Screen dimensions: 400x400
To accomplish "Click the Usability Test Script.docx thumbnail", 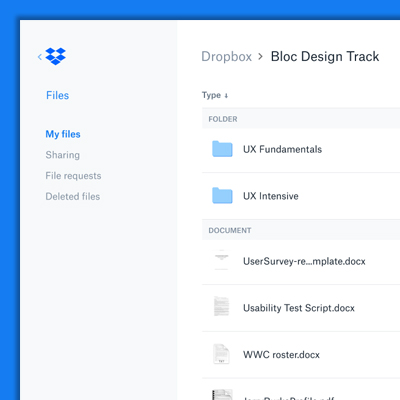I will 222,306.
